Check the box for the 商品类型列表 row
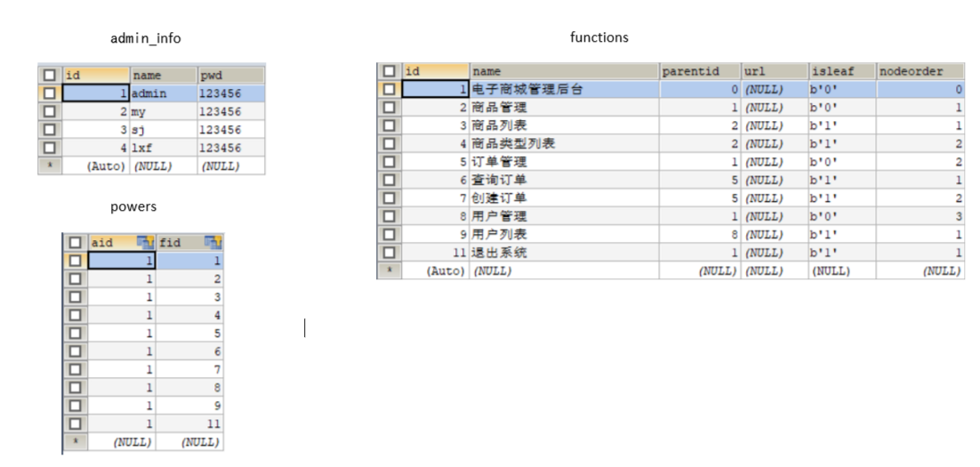The height and width of the screenshot is (467, 980). [x=389, y=144]
